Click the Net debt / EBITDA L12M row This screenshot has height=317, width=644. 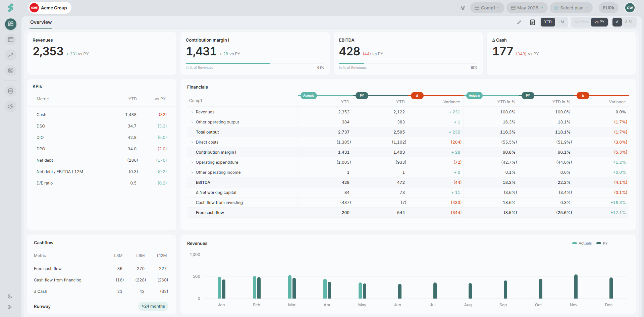[102, 172]
